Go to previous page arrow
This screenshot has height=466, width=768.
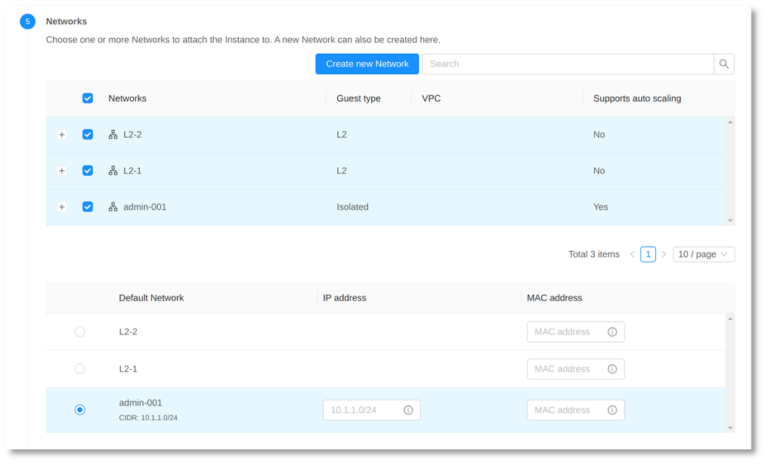tap(632, 254)
